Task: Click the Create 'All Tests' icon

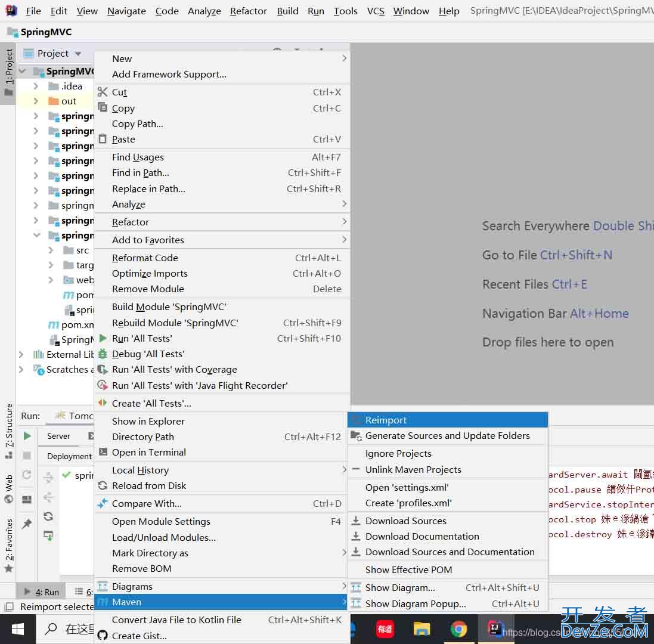Action: (x=102, y=403)
